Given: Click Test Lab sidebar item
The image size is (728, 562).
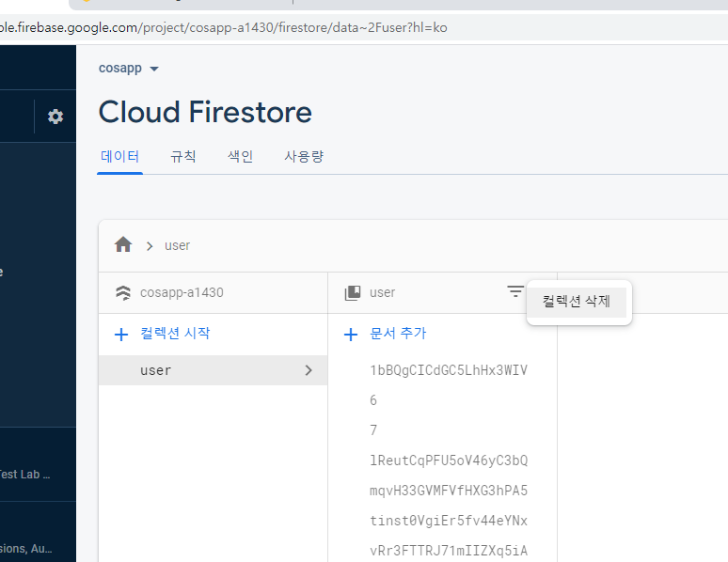Looking at the screenshot, I should click(24, 475).
